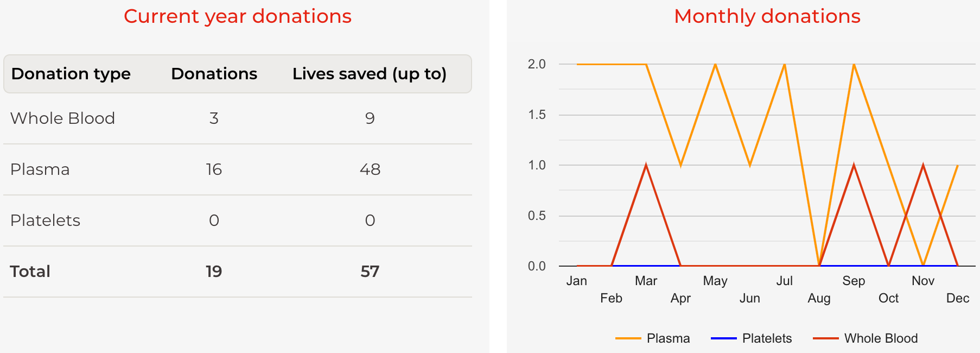
Task: Click the Current year donations title
Action: (238, 16)
